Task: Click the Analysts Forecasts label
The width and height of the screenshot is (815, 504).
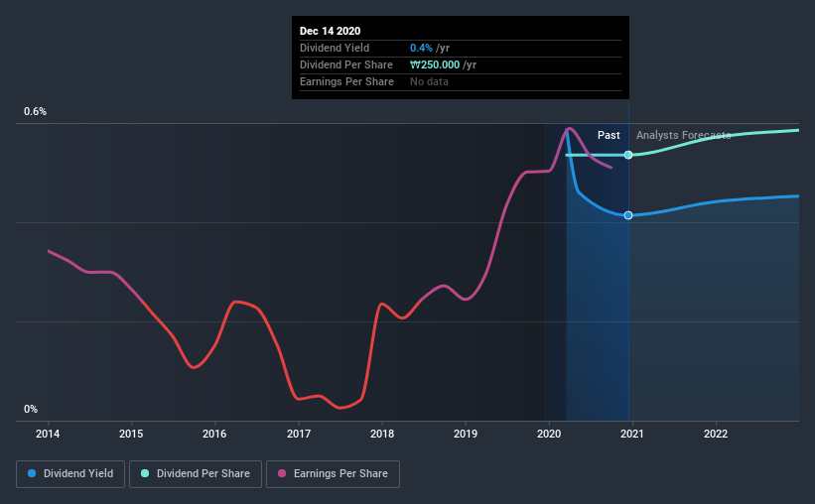Action: [684, 135]
